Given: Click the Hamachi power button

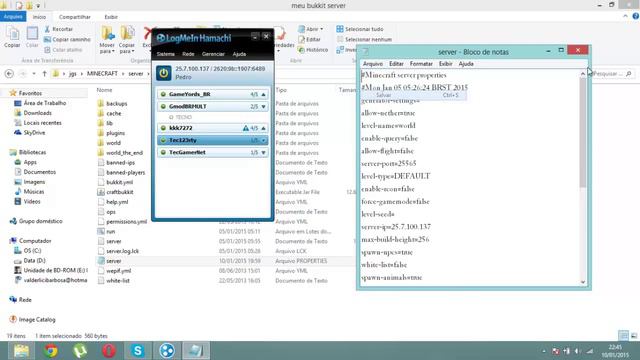Looking at the screenshot, I should click(164, 73).
